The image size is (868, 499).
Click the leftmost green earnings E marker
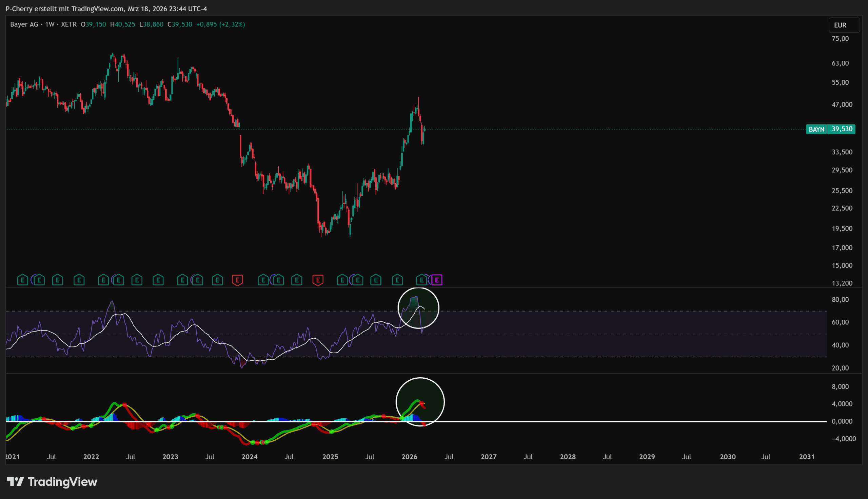point(23,280)
